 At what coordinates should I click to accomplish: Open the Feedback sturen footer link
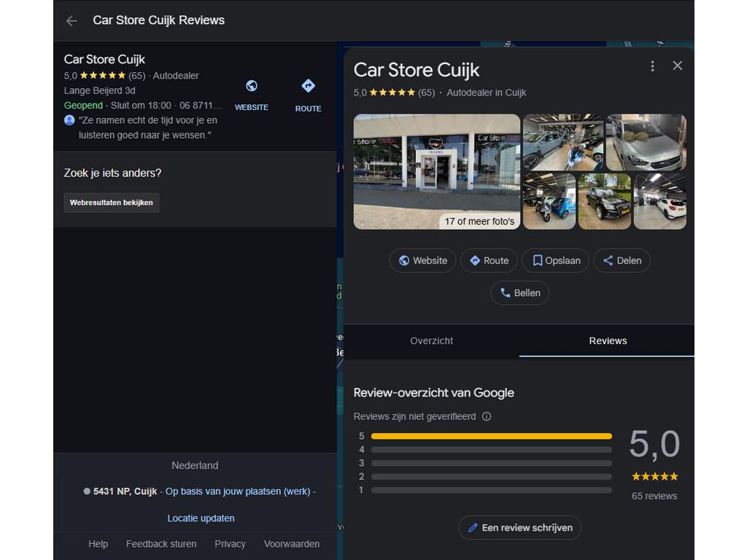coord(161,544)
